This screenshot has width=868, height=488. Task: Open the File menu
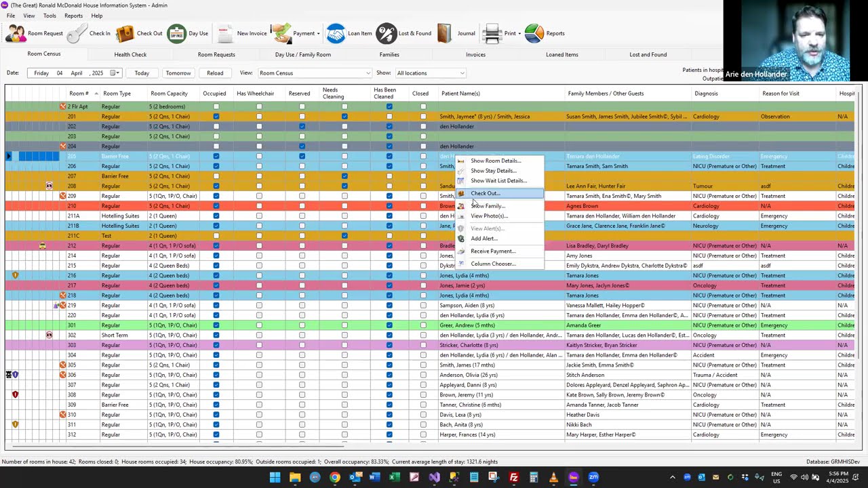(x=11, y=16)
